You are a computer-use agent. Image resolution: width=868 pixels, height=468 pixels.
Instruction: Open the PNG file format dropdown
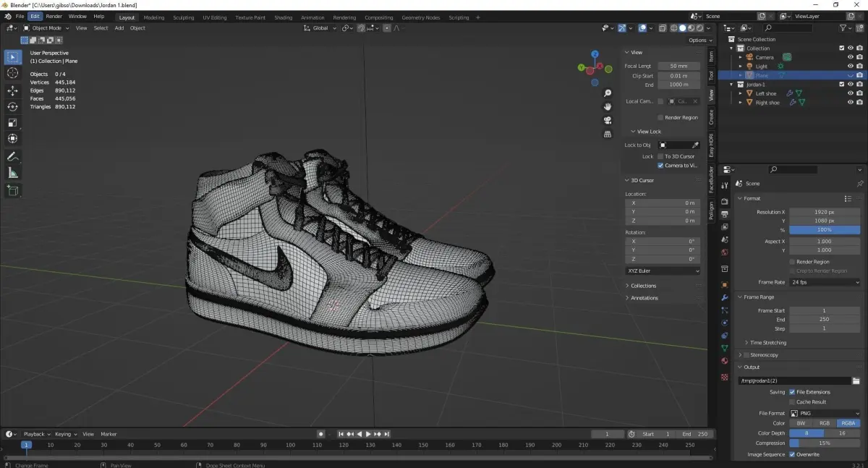tap(825, 413)
